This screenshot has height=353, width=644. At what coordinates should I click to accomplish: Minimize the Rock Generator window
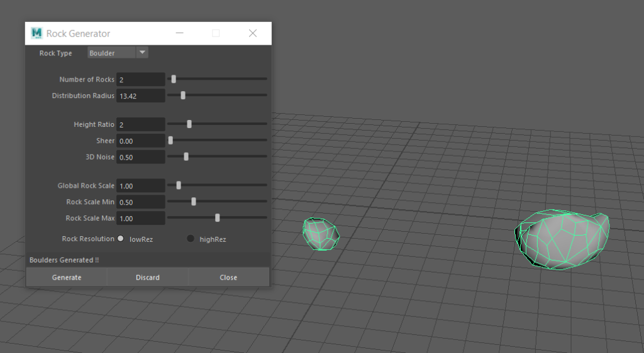coord(179,33)
